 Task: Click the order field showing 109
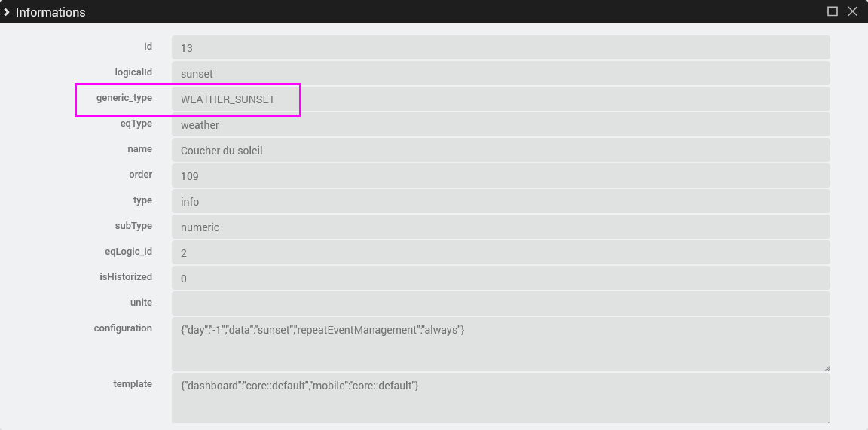tap(500, 175)
